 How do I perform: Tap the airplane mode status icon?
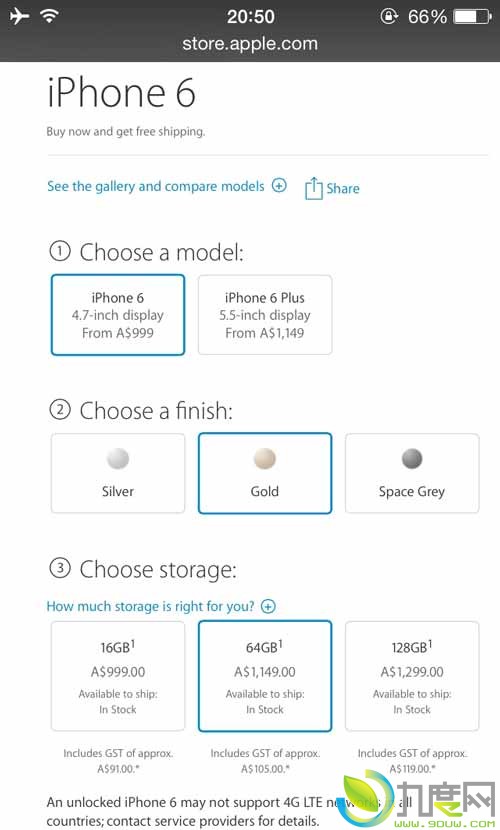click(x=19, y=16)
